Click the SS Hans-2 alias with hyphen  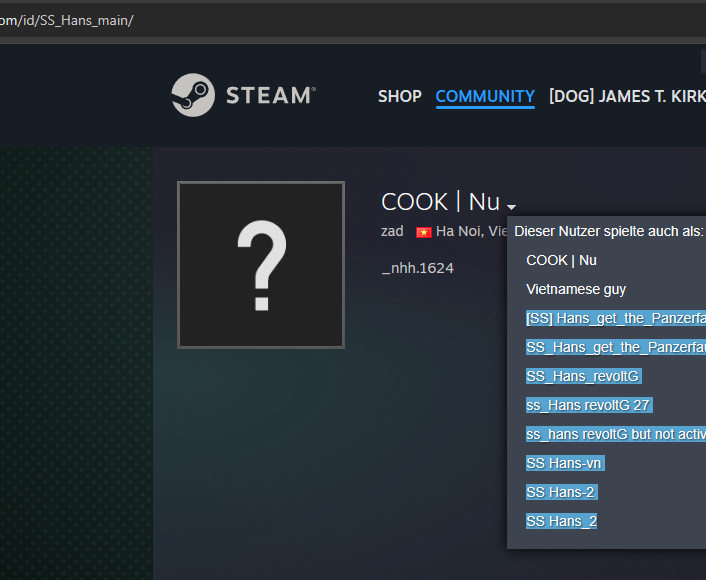pos(561,492)
